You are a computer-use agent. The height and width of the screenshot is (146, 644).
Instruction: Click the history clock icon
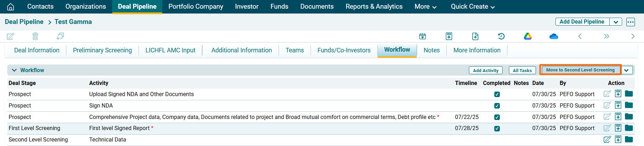pos(501,36)
